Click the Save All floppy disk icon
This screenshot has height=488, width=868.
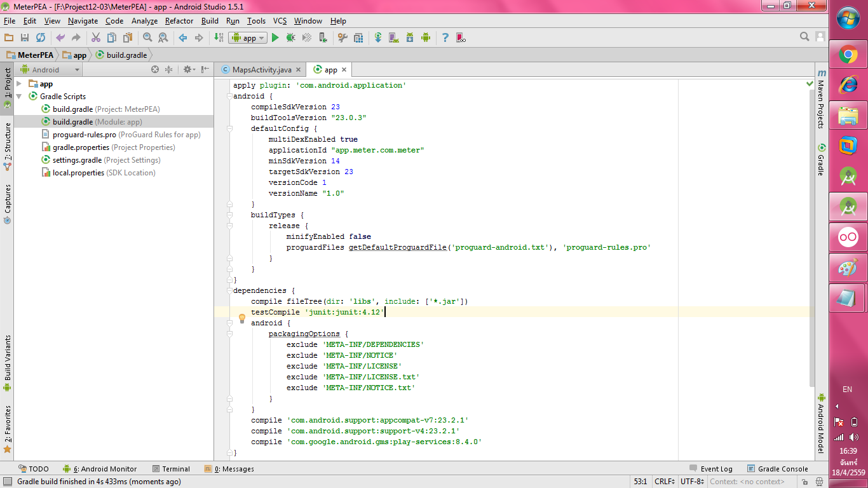pos(25,38)
